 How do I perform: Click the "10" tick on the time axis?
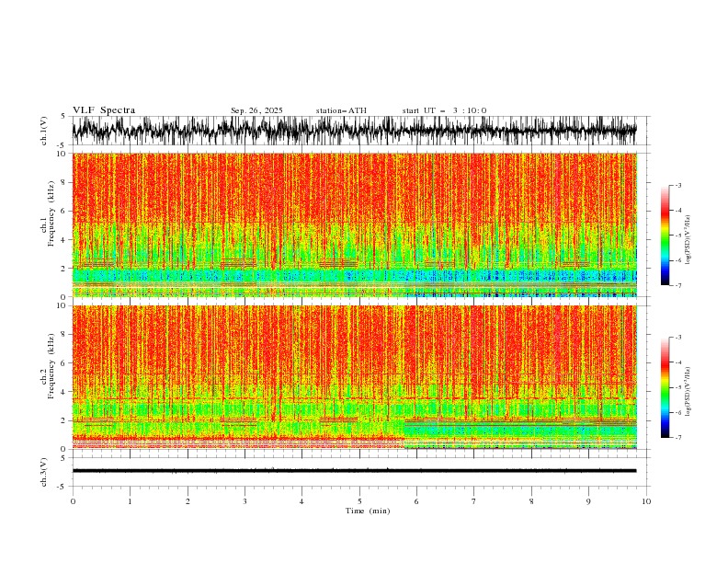pyautogui.click(x=646, y=501)
